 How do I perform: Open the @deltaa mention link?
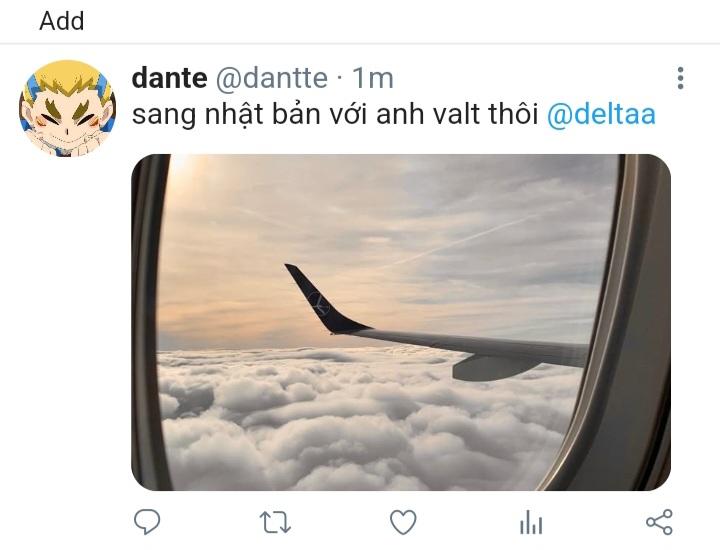[x=601, y=114]
